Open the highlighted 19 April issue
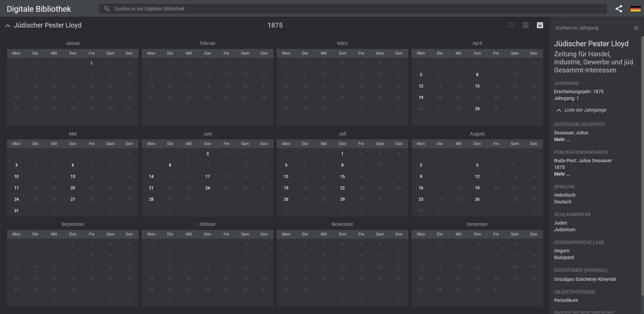Screen dimensions: 644x314 point(421,98)
